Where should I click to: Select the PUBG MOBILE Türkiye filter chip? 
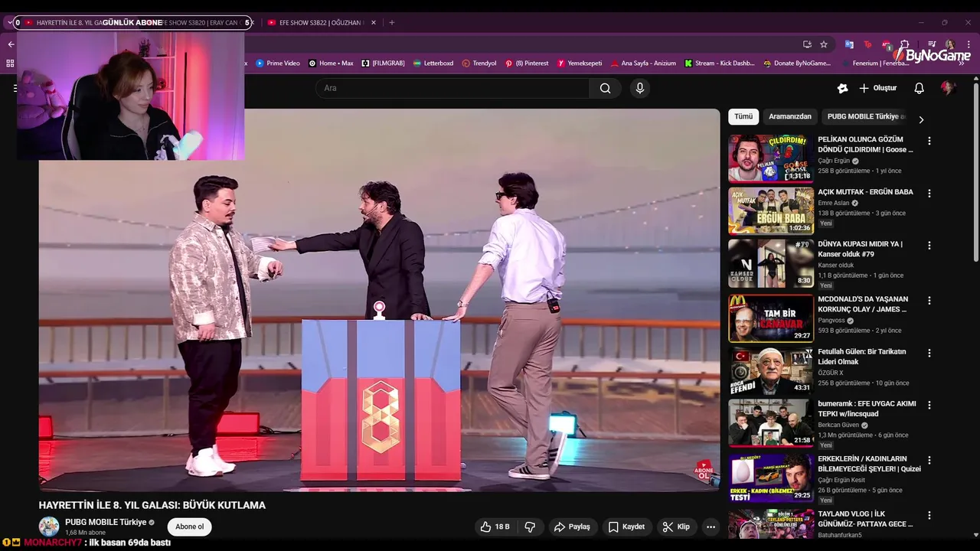866,116
